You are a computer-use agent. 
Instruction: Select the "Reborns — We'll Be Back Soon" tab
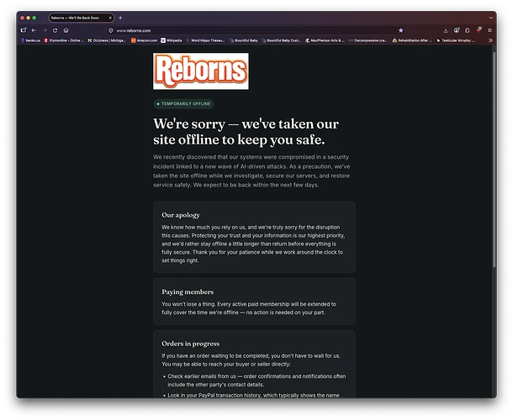82,18
